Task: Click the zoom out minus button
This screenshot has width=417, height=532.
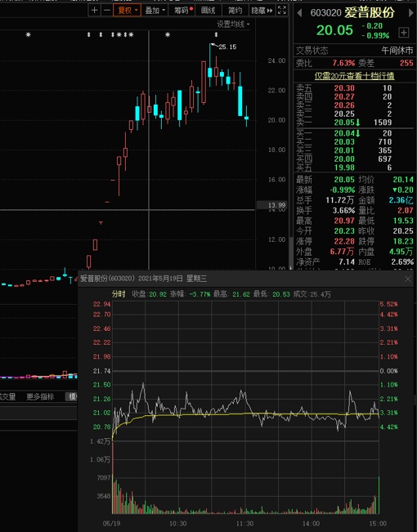Action: 107,10
